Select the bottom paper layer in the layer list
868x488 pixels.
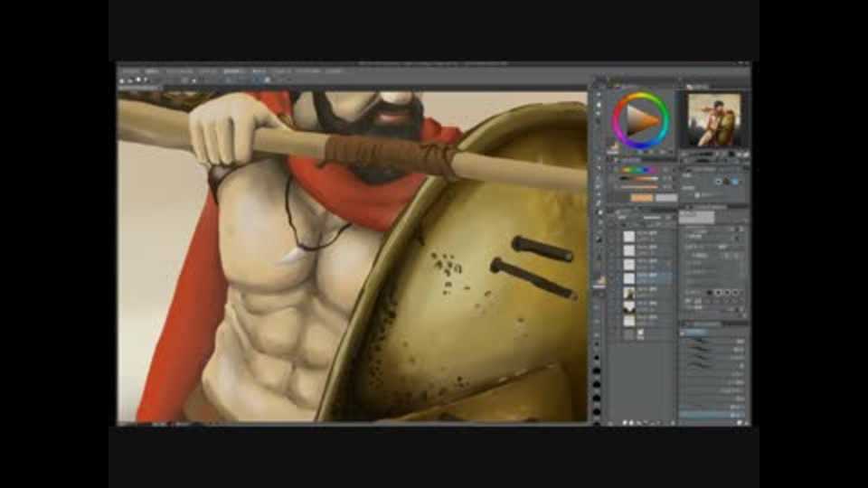coord(639,334)
